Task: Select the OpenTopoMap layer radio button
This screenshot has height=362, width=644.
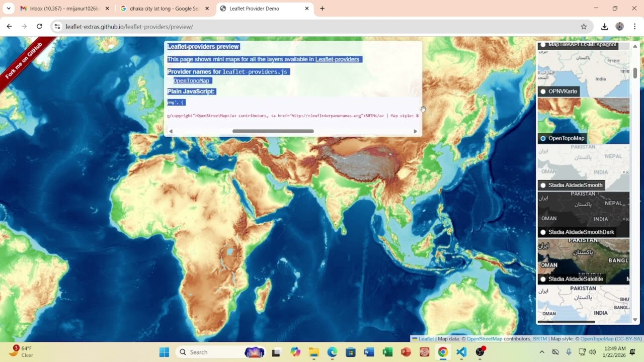Action: [x=543, y=138]
